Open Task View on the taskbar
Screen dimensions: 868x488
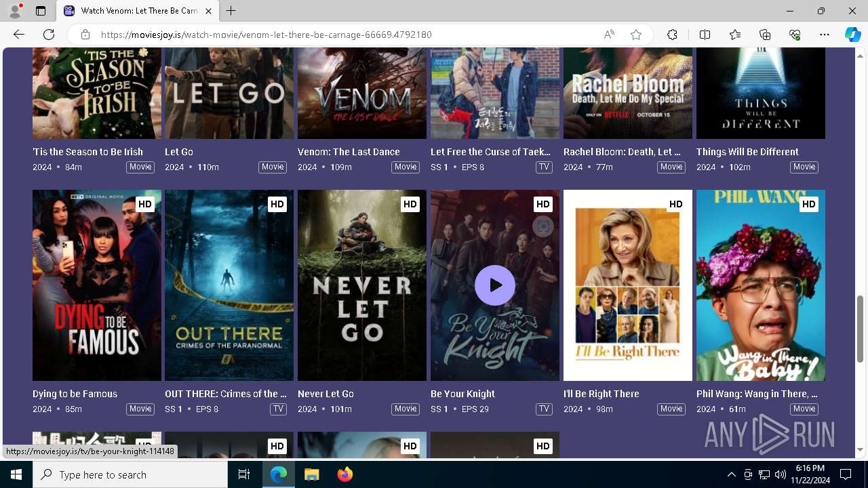pos(244,474)
